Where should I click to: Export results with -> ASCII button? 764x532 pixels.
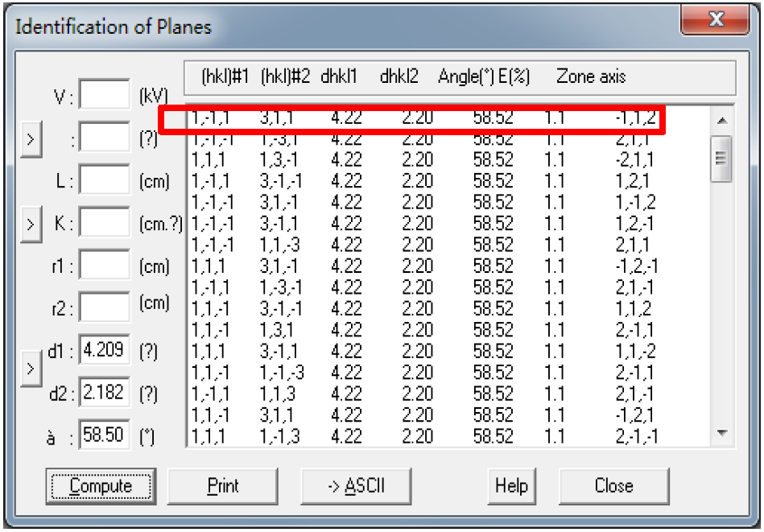point(356,485)
